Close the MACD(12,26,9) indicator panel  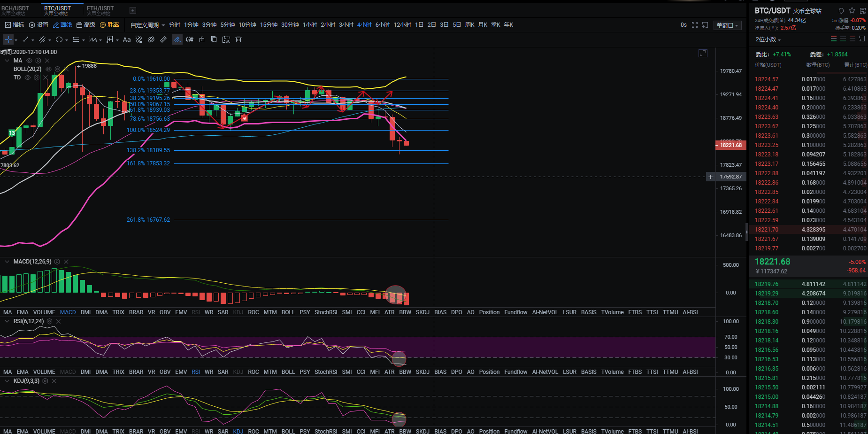click(66, 262)
